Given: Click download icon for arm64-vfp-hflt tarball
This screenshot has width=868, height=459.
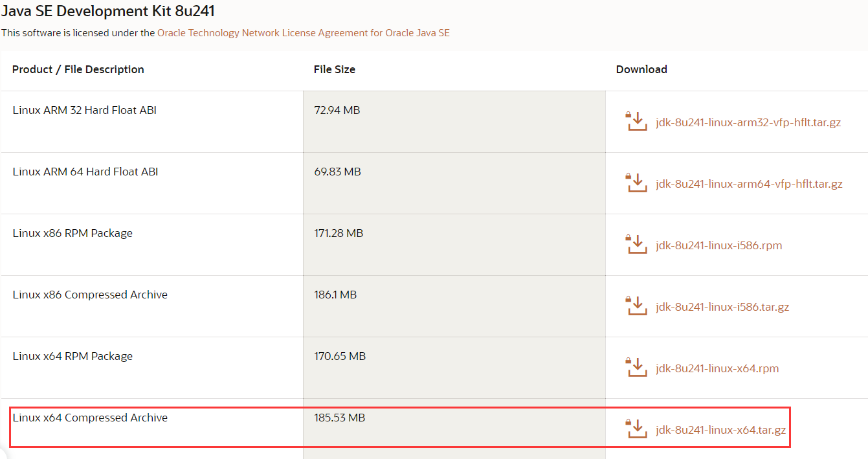Looking at the screenshot, I should (636, 183).
